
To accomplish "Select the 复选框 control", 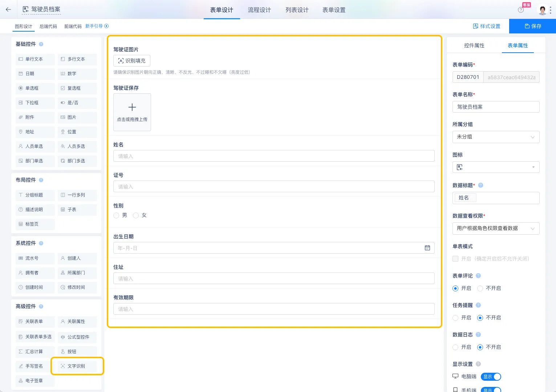I will (x=77, y=88).
